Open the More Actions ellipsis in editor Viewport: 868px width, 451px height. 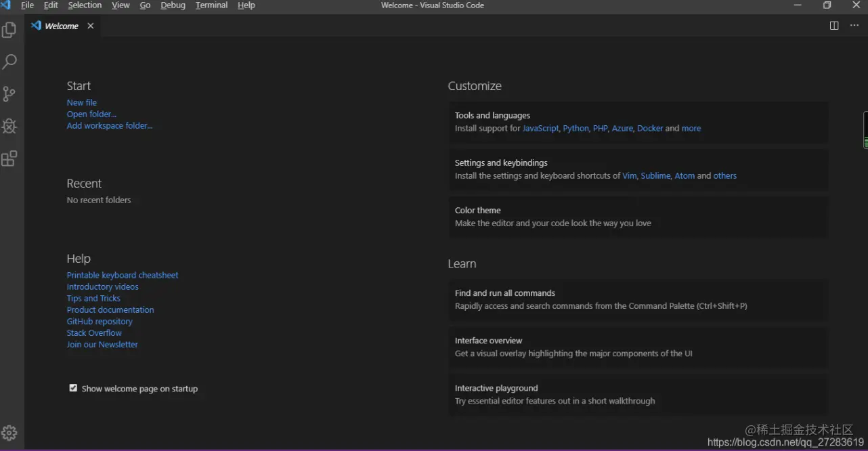coord(854,26)
